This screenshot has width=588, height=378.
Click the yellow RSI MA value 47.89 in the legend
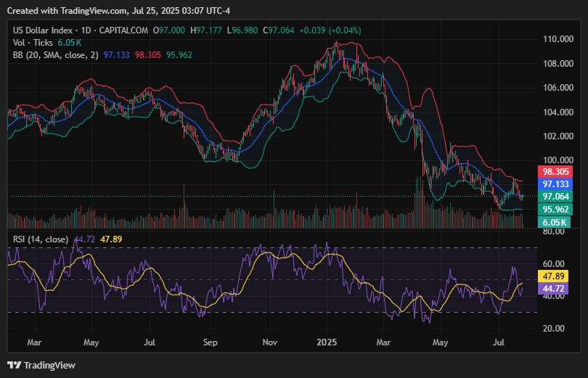click(x=111, y=239)
